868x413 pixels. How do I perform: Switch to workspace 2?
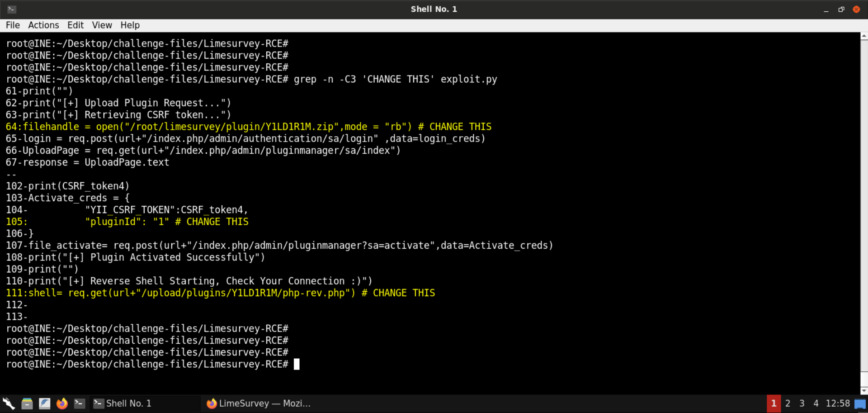pyautogui.click(x=788, y=403)
